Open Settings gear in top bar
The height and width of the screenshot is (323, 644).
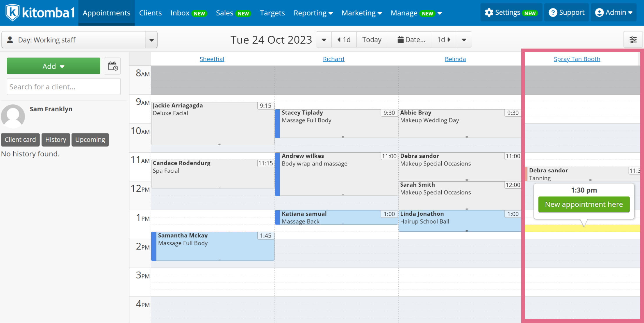(x=511, y=13)
